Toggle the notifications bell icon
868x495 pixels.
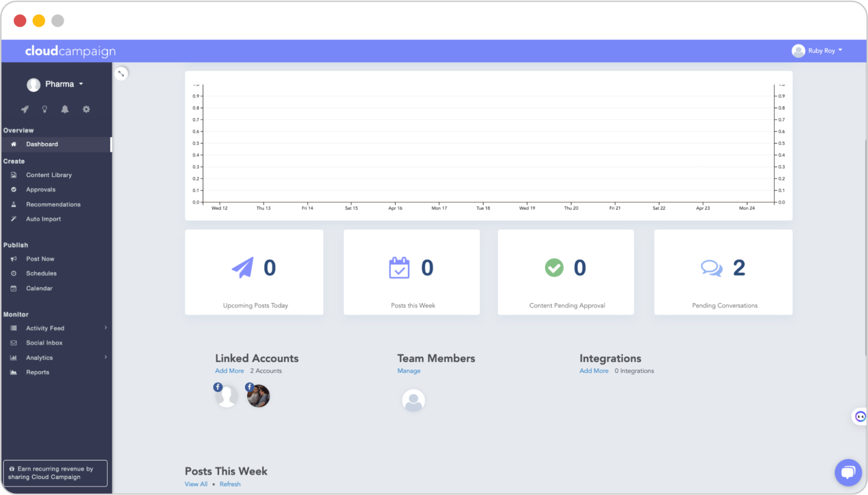pyautogui.click(x=65, y=109)
